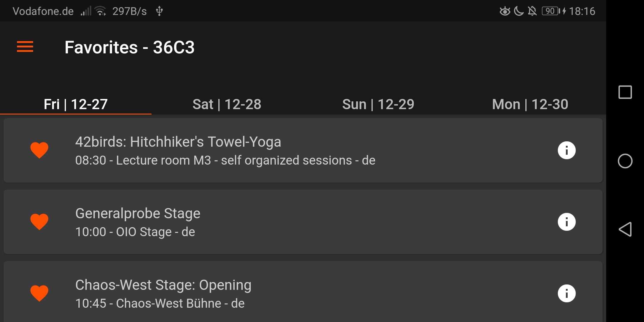Tap Chaos-West Stage: Opening title
The height and width of the screenshot is (322, 644).
(163, 285)
